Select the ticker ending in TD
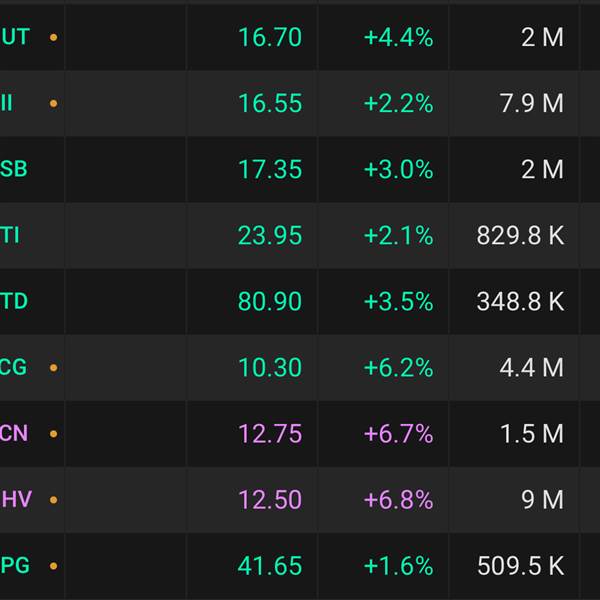This screenshot has height=600, width=600. point(14,302)
